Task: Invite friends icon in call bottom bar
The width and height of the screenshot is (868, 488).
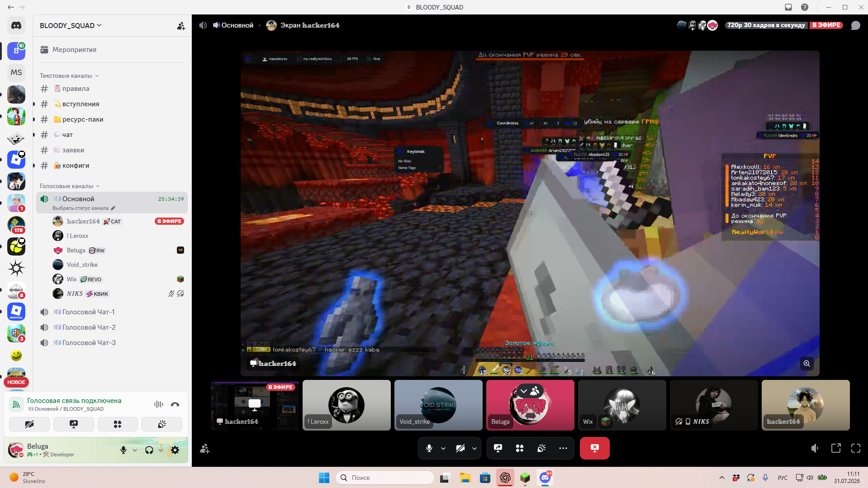Action: (x=205, y=449)
